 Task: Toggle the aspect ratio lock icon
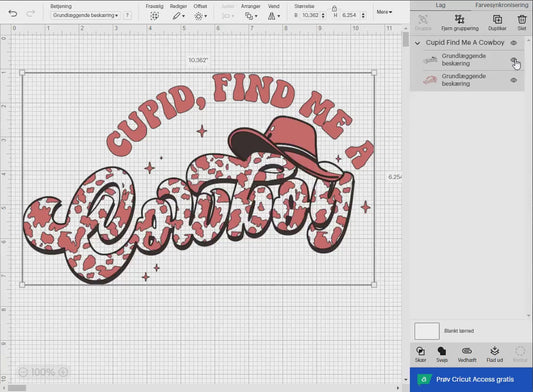pyautogui.click(x=334, y=8)
